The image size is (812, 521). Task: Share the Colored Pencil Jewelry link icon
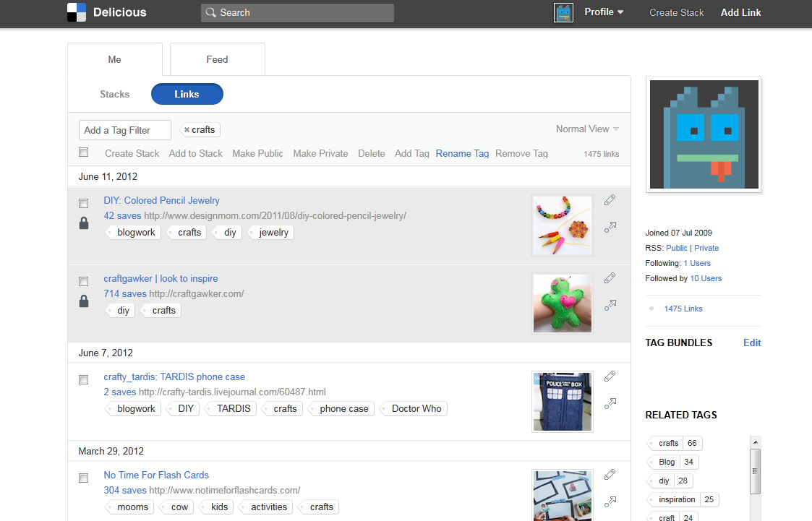pyautogui.click(x=610, y=227)
